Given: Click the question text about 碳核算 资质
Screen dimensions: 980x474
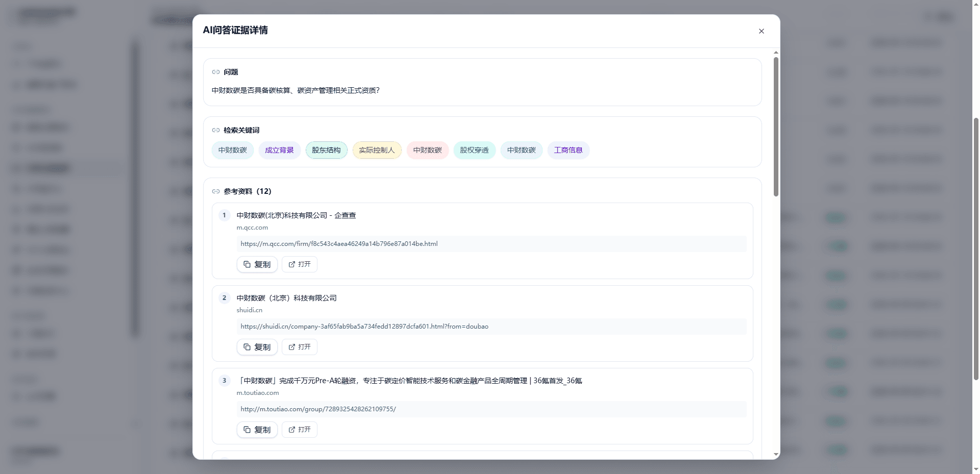Looking at the screenshot, I should coord(296,90).
